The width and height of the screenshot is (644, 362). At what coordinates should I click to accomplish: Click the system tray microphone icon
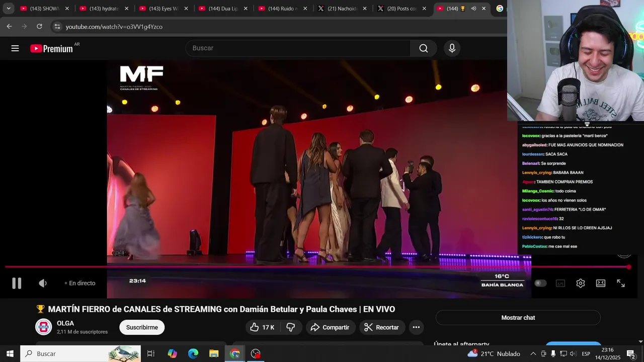pos(553,354)
